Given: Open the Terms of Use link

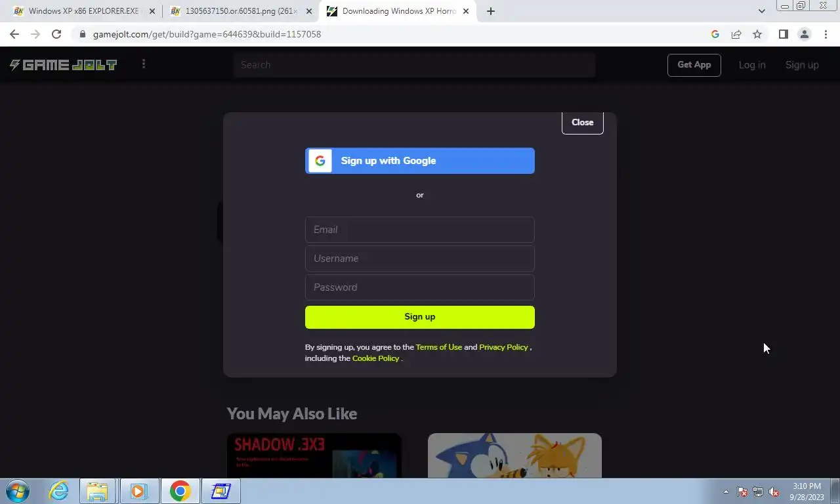Looking at the screenshot, I should point(438,347).
